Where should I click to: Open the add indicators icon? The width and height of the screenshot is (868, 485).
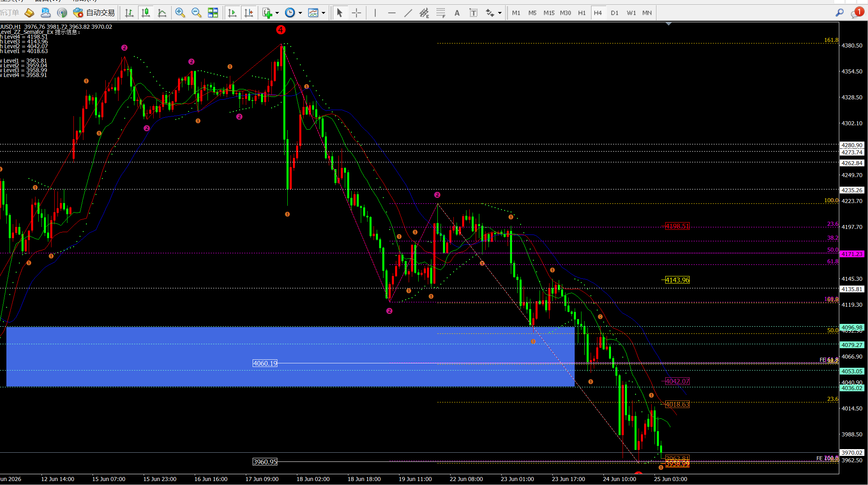[x=267, y=13]
